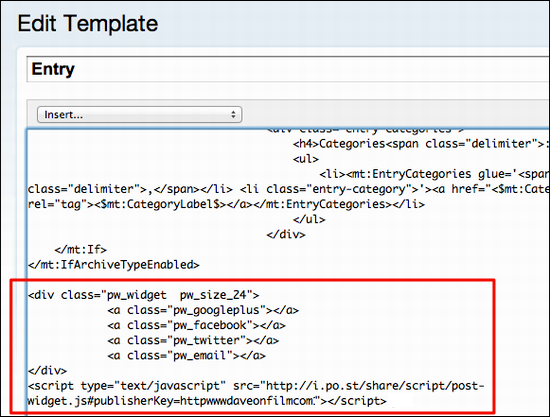
Task: Click the div class="pw_widget pw_size_24" line
Action: pyautogui.click(x=143, y=295)
